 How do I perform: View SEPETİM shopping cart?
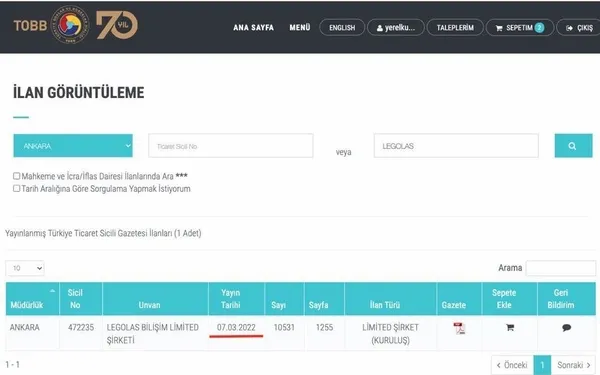point(520,28)
